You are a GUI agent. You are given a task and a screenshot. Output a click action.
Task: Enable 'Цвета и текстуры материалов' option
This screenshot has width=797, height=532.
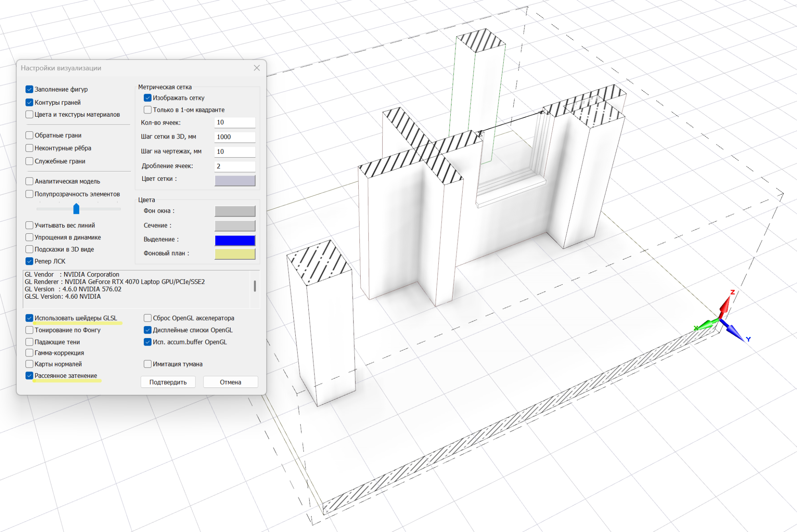[x=29, y=115]
